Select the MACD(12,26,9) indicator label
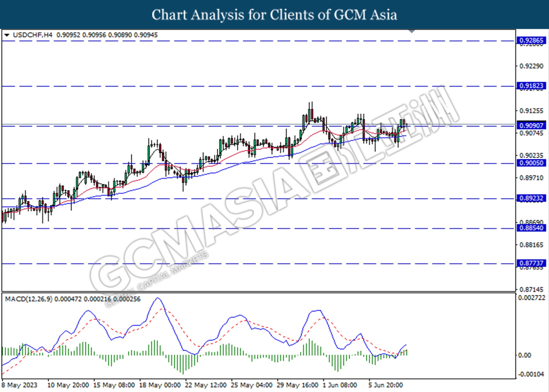Viewport: 549px width, 392px height. [29, 299]
